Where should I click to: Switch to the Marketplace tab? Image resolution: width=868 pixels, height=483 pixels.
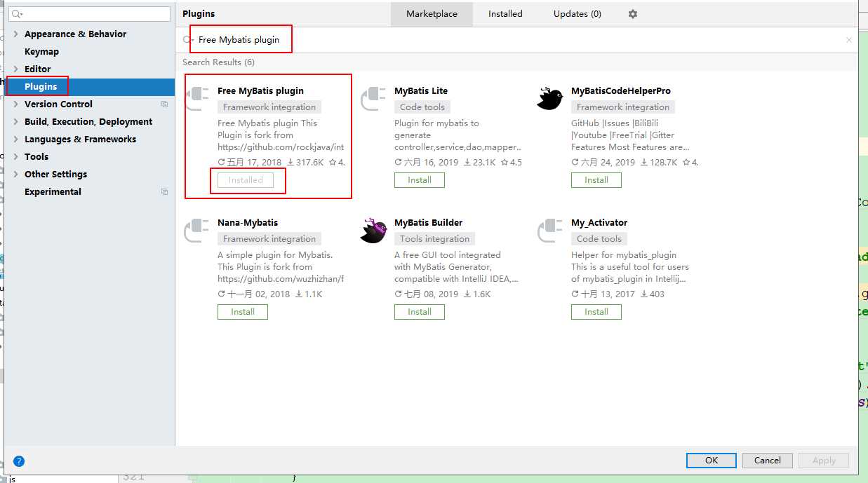(x=432, y=14)
